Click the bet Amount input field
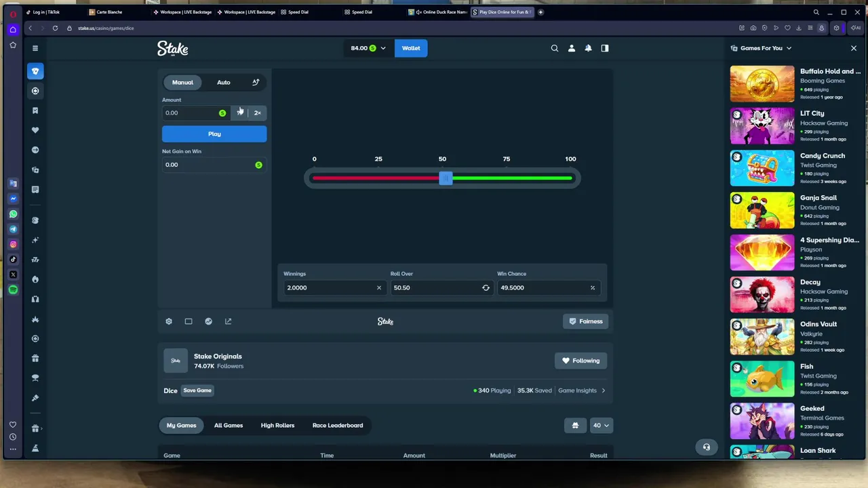 pyautogui.click(x=196, y=113)
